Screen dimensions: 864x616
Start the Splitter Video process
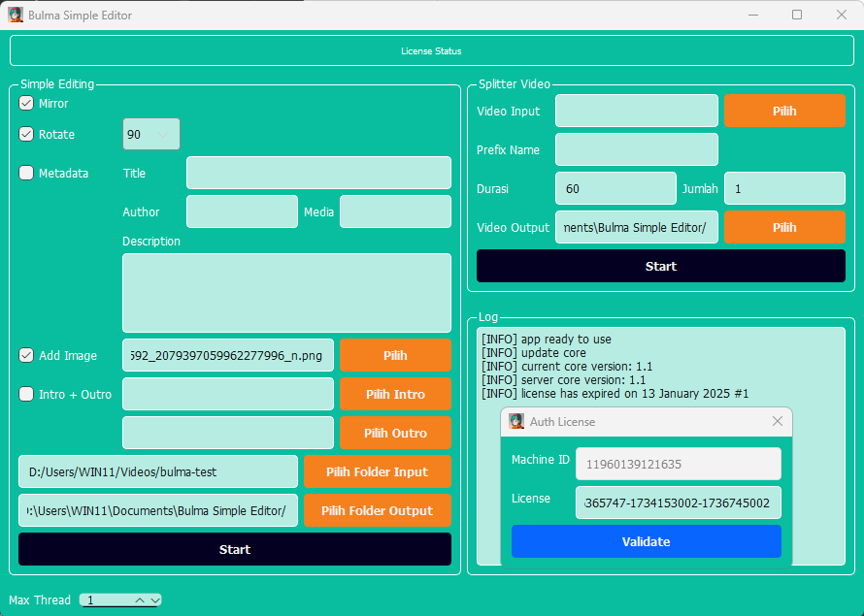pos(661,266)
